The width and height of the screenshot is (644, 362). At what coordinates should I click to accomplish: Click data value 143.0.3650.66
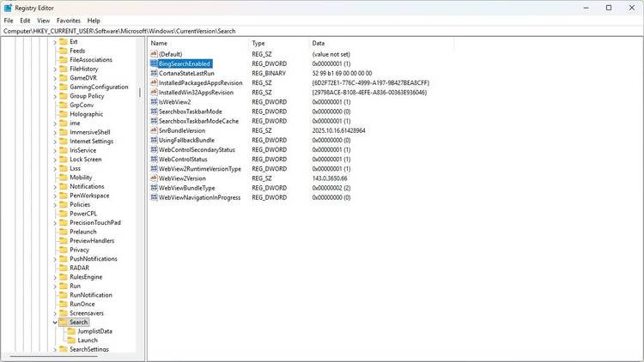(330, 178)
